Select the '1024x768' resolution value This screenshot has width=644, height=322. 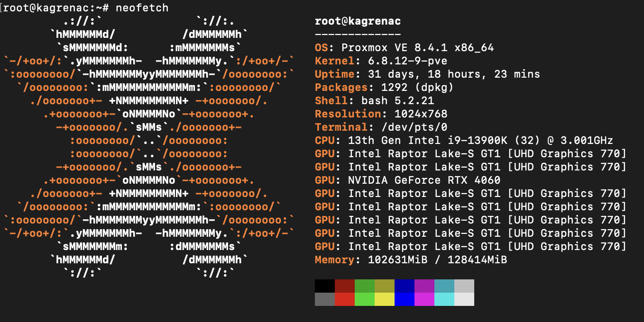pos(421,114)
